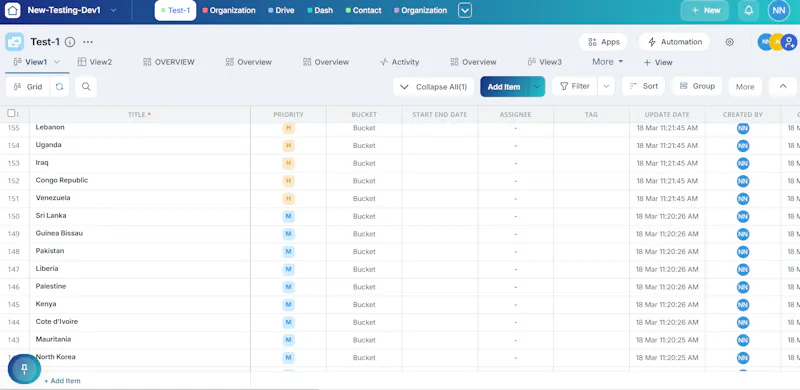800x390 pixels.
Task: Click Medium priority badge for Kenya
Action: (x=288, y=305)
